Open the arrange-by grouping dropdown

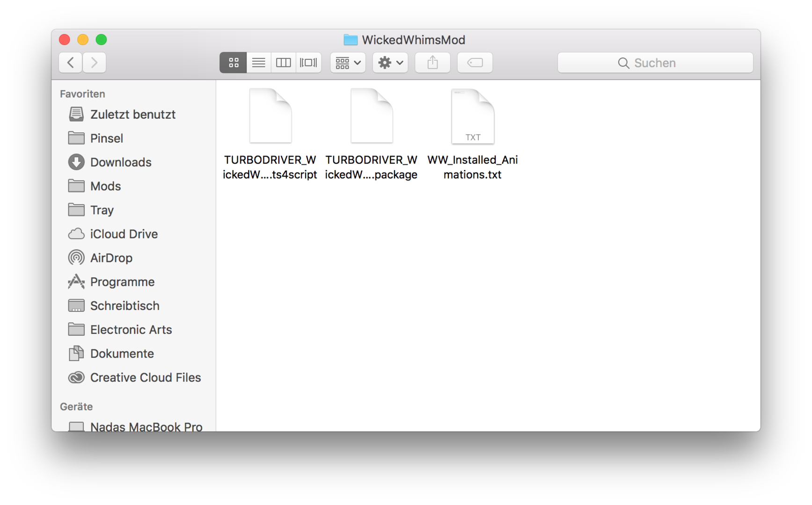tap(348, 63)
